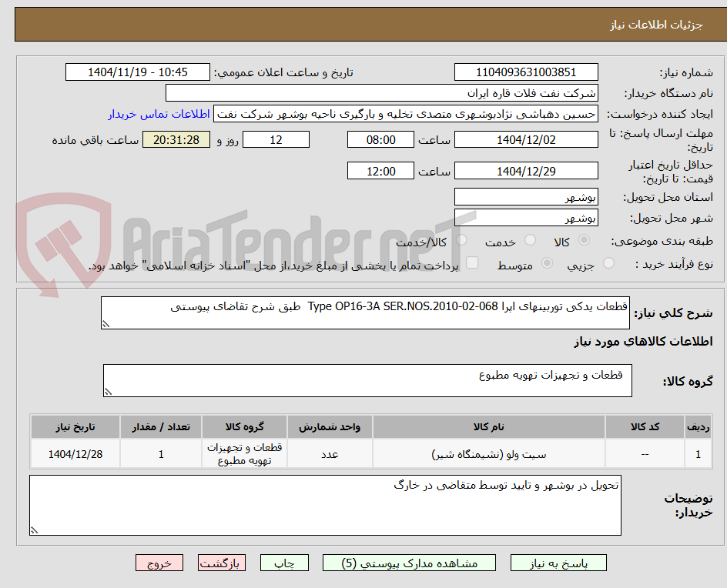Click the توضیحات خریدار notes box
Viewport: 727px width, 588px height.
325,505
